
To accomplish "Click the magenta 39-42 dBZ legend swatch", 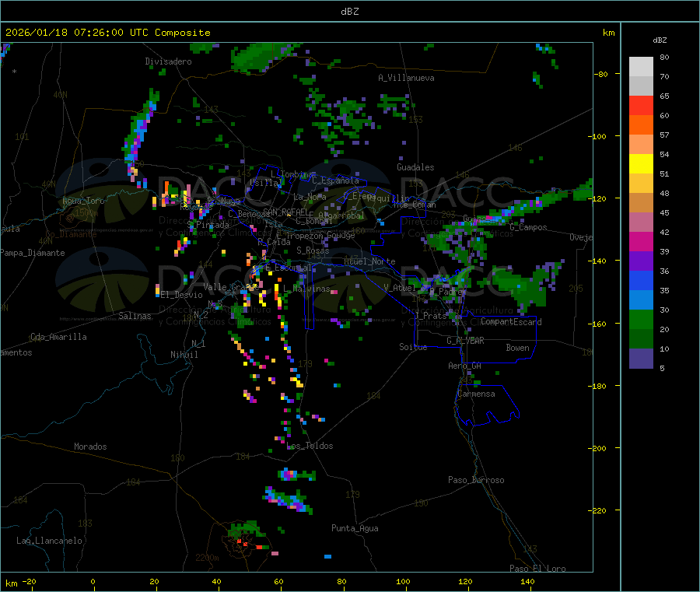I will 641,241.
